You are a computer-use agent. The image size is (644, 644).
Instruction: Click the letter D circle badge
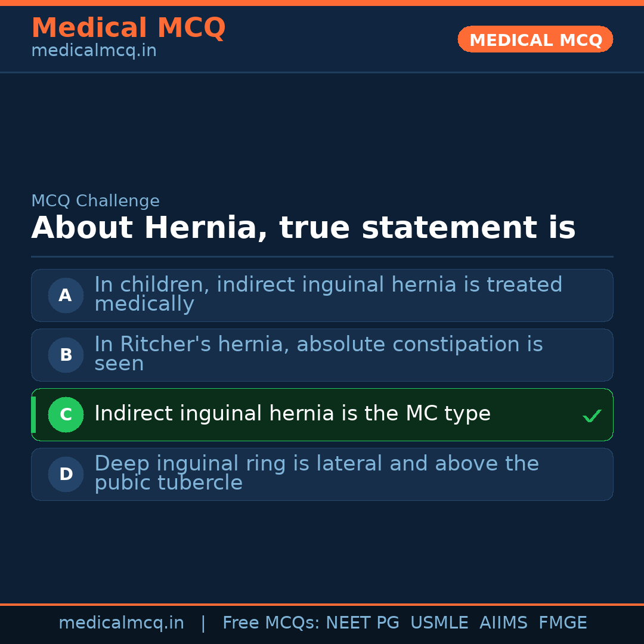click(66, 474)
